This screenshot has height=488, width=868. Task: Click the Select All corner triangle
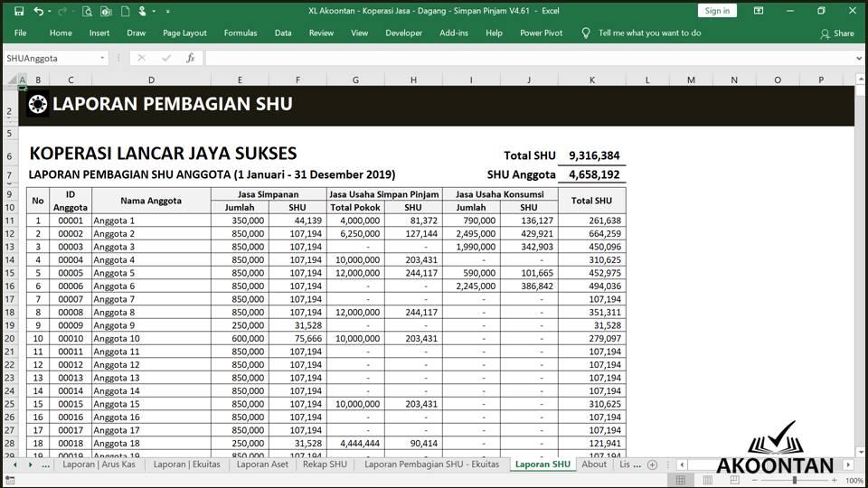(x=12, y=80)
